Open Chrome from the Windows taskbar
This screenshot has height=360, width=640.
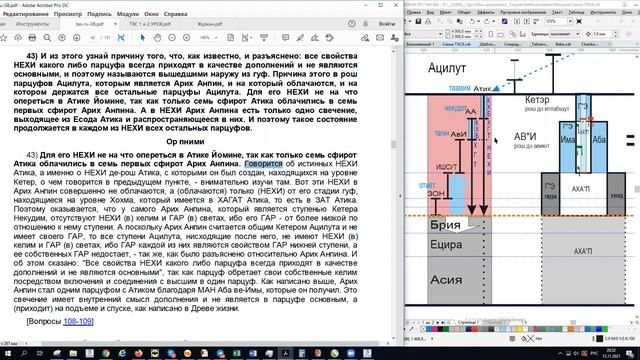click(x=106, y=353)
